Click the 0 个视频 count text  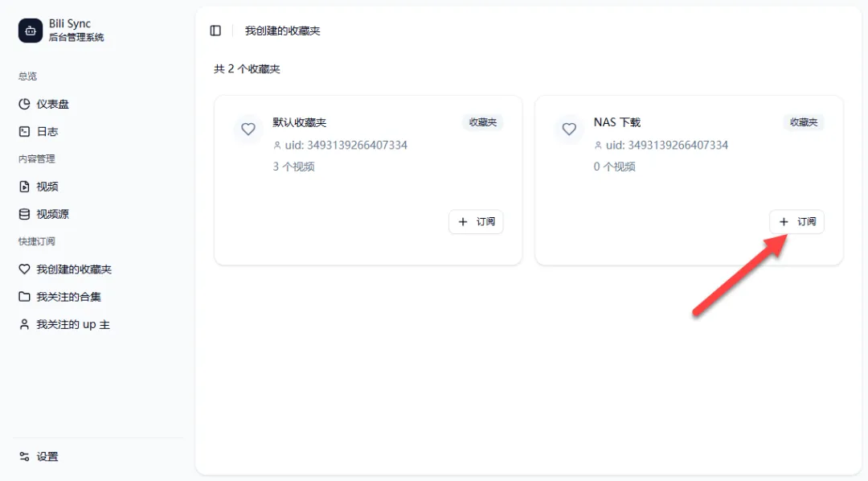coord(615,166)
